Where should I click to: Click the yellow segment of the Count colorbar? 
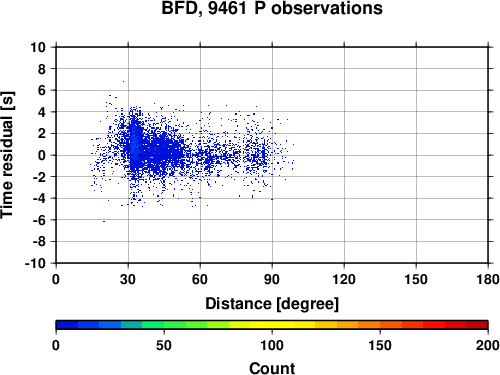point(272,325)
